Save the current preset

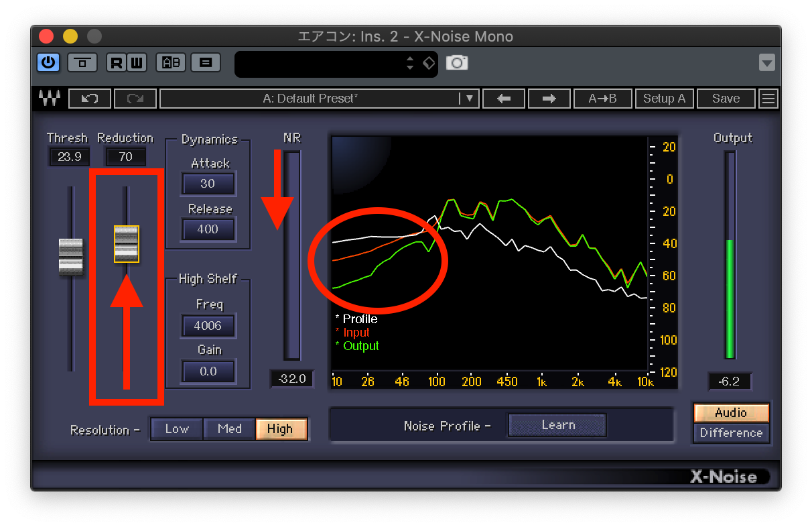[x=726, y=98]
